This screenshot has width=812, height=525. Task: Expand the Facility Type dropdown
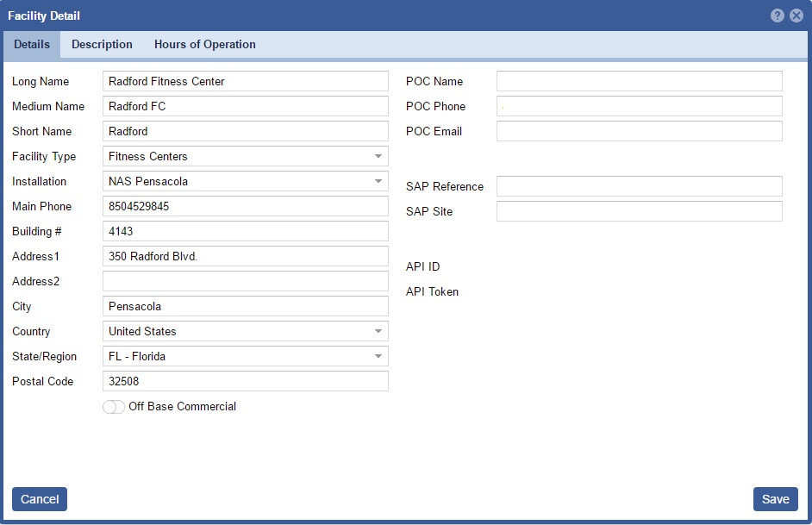point(378,157)
